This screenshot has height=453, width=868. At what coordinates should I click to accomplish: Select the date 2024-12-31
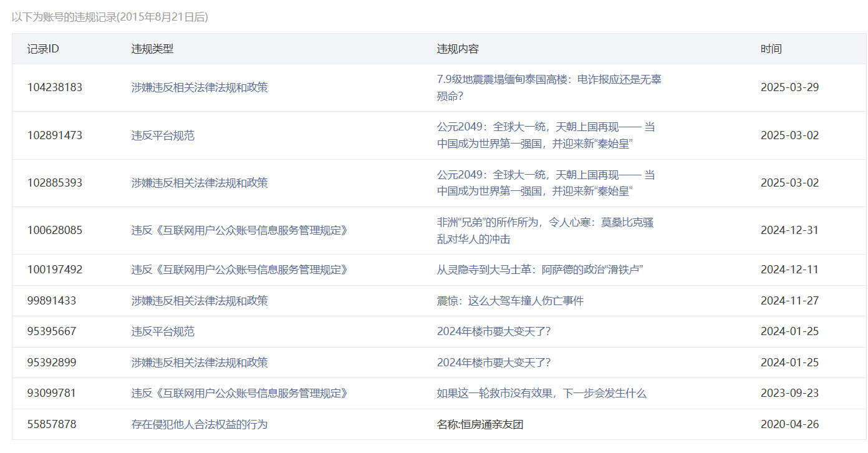[x=790, y=230]
